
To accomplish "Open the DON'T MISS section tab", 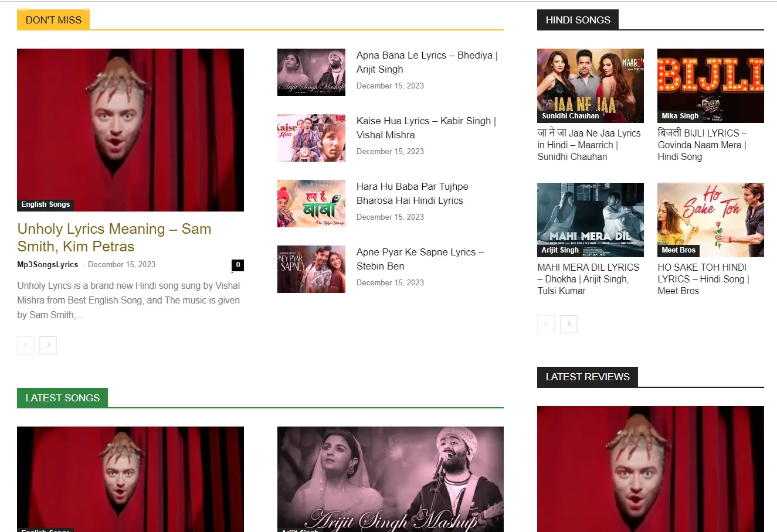I will pyautogui.click(x=53, y=20).
